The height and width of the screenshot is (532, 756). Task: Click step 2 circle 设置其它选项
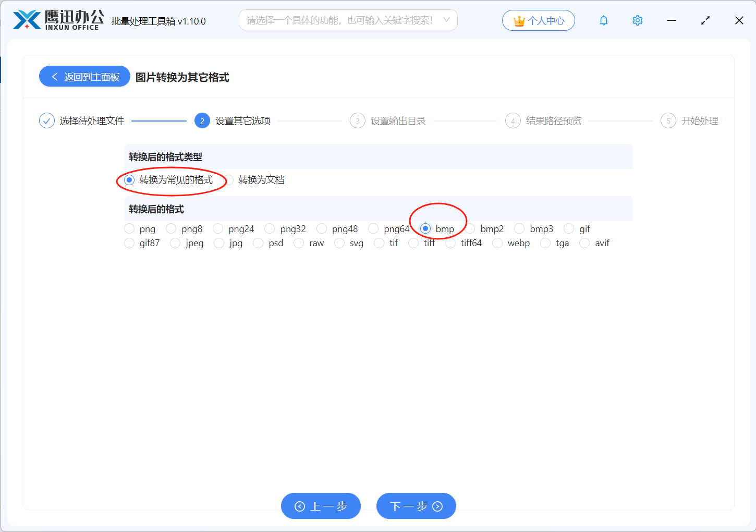pyautogui.click(x=202, y=121)
